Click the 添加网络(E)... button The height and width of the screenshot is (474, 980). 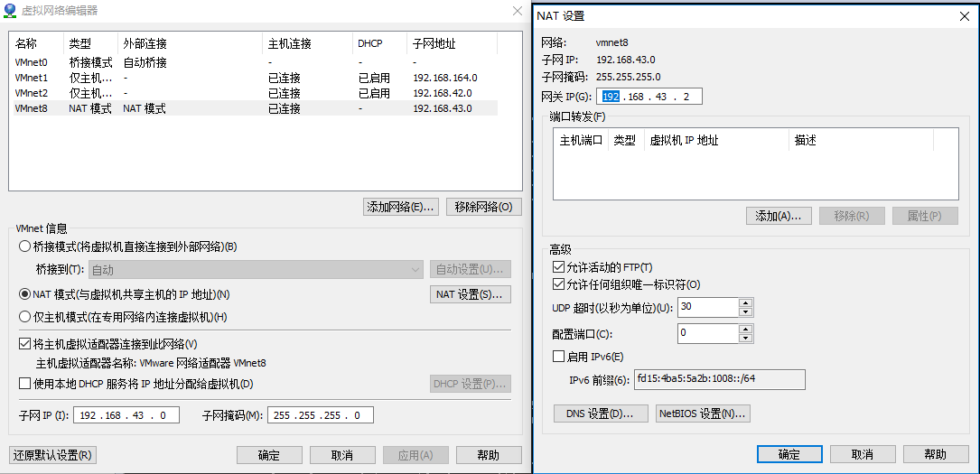tap(401, 208)
